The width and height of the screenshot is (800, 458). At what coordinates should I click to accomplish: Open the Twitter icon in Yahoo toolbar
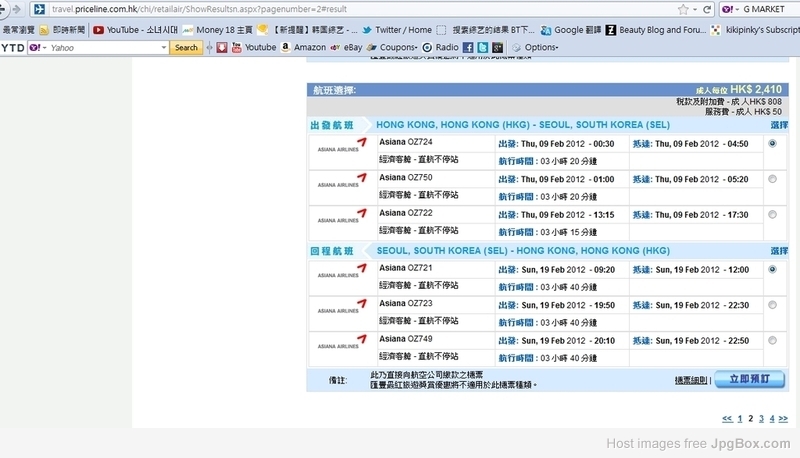[x=482, y=47]
